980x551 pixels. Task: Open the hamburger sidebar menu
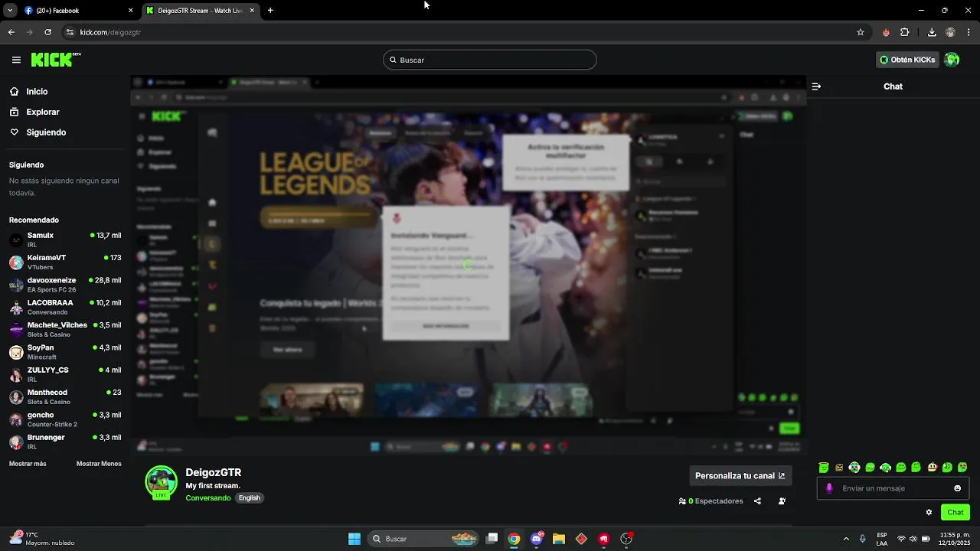click(x=16, y=60)
